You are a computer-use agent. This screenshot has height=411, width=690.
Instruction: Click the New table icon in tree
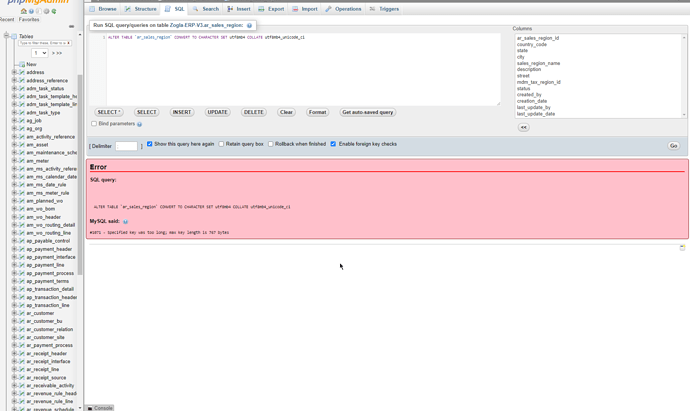[22, 64]
